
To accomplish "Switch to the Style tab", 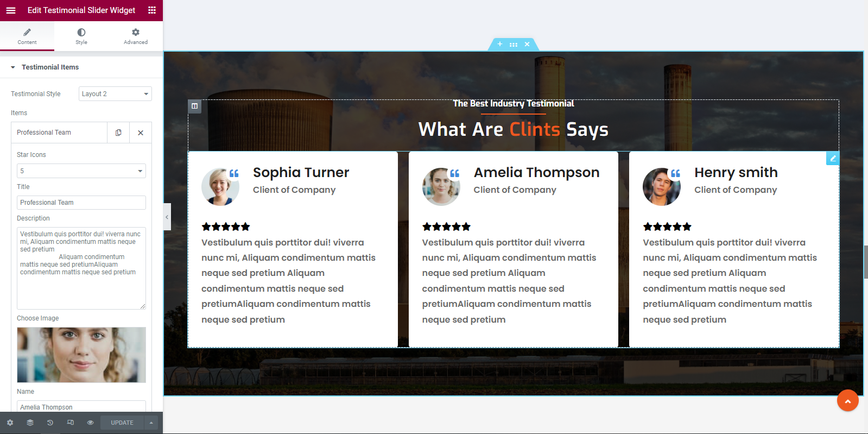I will (81, 36).
